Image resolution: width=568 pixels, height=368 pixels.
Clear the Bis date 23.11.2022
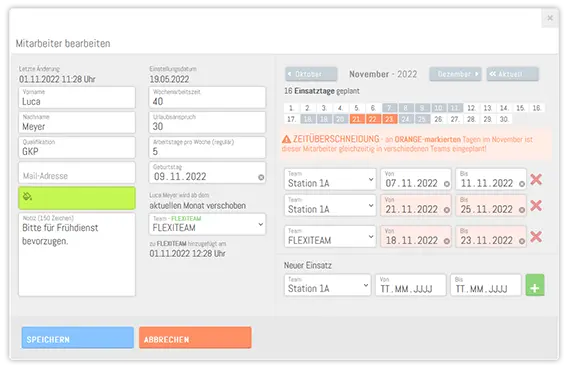point(522,241)
